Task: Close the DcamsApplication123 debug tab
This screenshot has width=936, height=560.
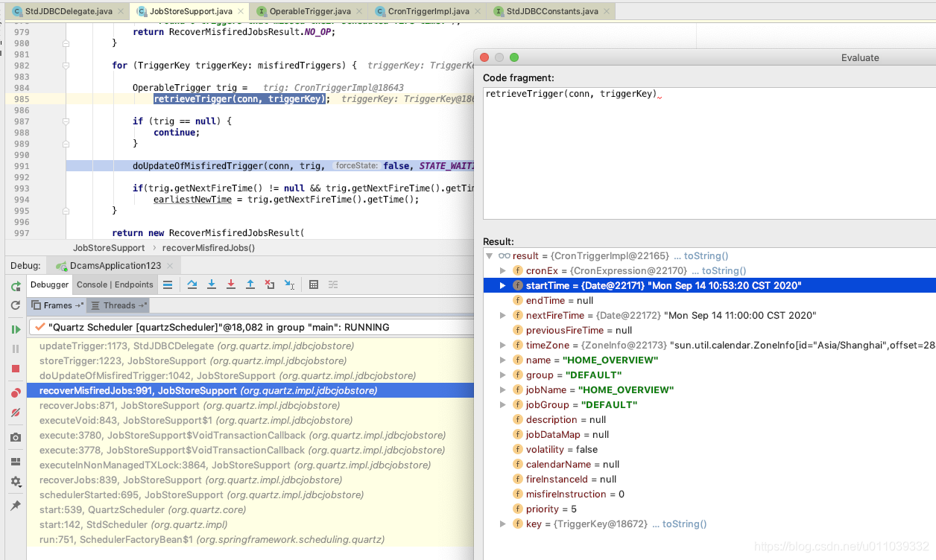Action: click(170, 266)
